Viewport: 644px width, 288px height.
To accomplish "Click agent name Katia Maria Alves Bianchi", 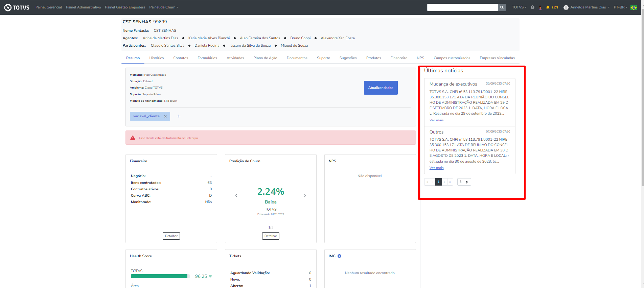I will 209,38.
